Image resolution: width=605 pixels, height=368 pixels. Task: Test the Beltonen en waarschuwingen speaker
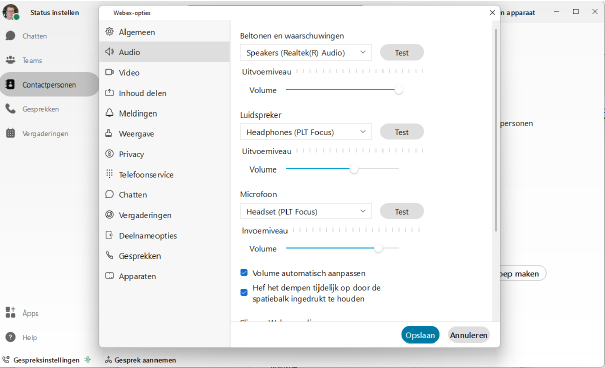402,52
